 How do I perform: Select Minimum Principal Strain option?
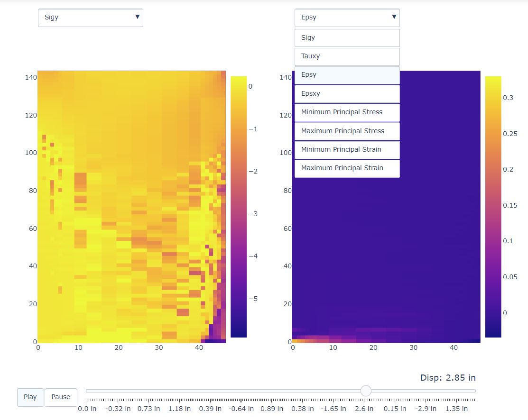347,150
